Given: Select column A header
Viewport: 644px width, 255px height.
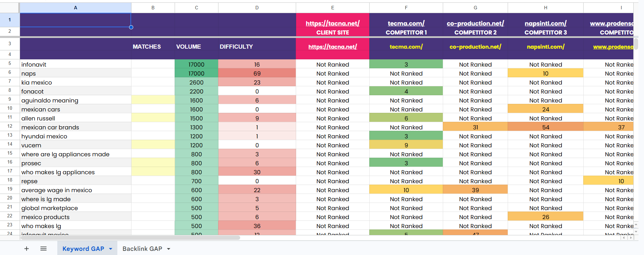Looking at the screenshot, I should (76, 8).
